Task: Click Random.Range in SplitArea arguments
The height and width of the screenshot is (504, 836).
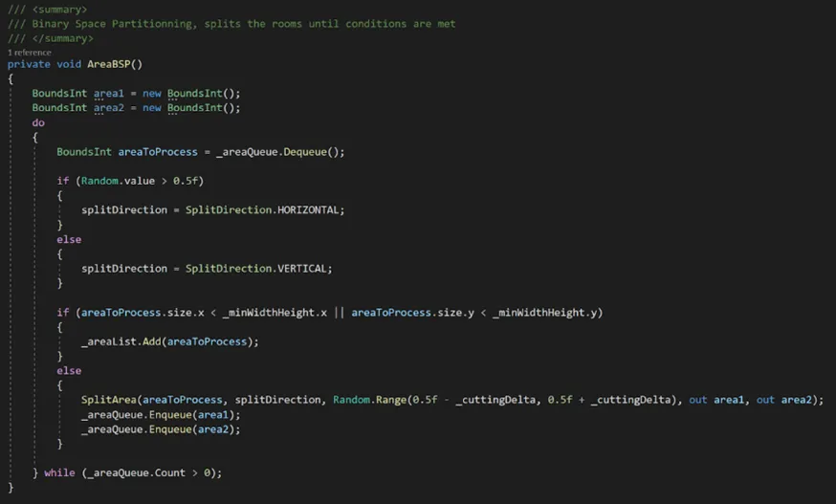Action: (369, 400)
